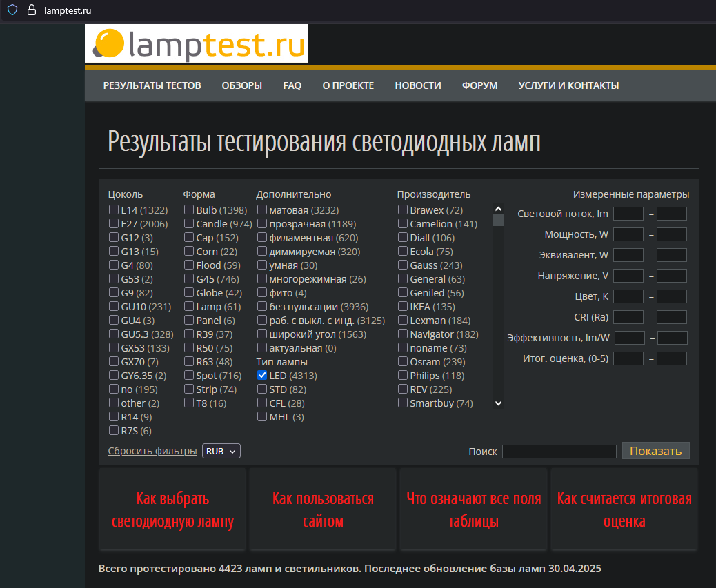716x588 pixels.
Task: Click the Сбросить фильтры link
Action: click(152, 451)
